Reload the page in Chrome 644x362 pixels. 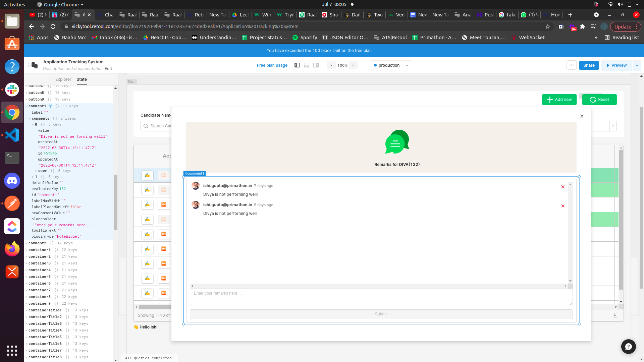pos(53,26)
